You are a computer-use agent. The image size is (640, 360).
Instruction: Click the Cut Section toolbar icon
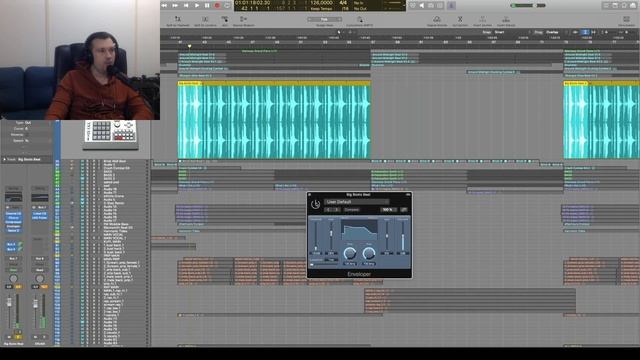click(x=460, y=20)
